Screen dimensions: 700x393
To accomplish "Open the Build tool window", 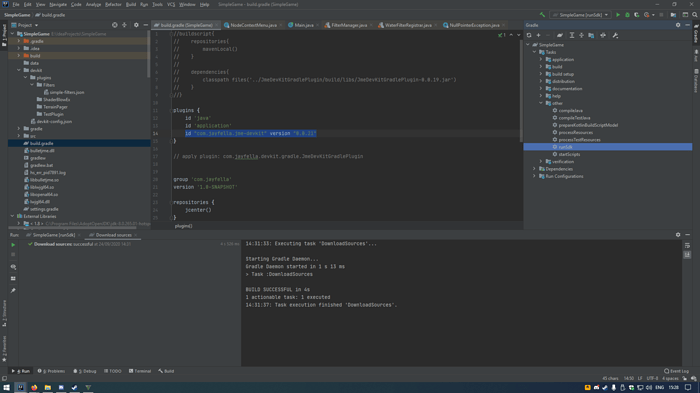I will [166, 371].
